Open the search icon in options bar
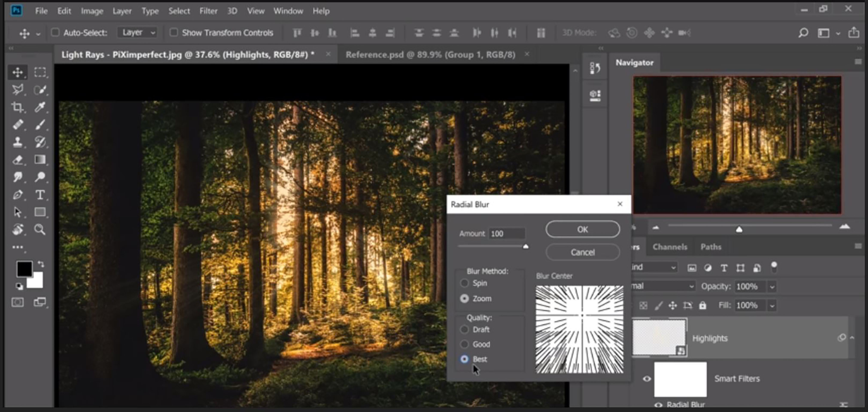This screenshot has height=412, width=868. point(803,33)
